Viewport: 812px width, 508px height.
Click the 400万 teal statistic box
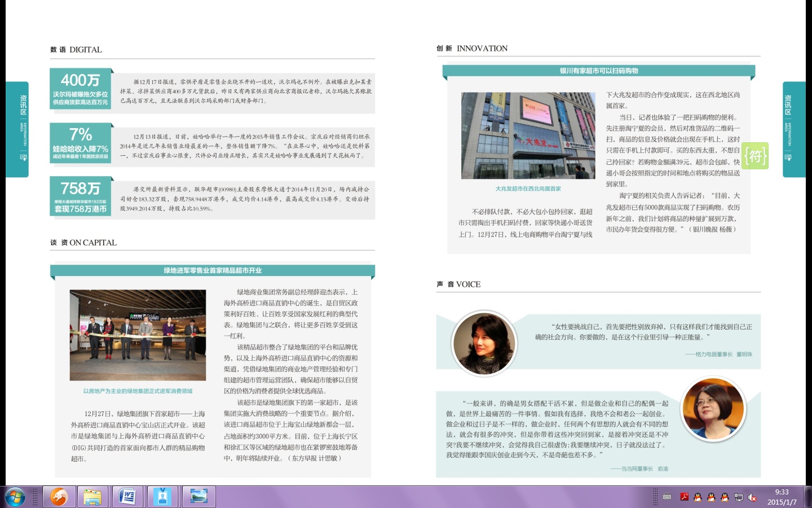[x=81, y=87]
